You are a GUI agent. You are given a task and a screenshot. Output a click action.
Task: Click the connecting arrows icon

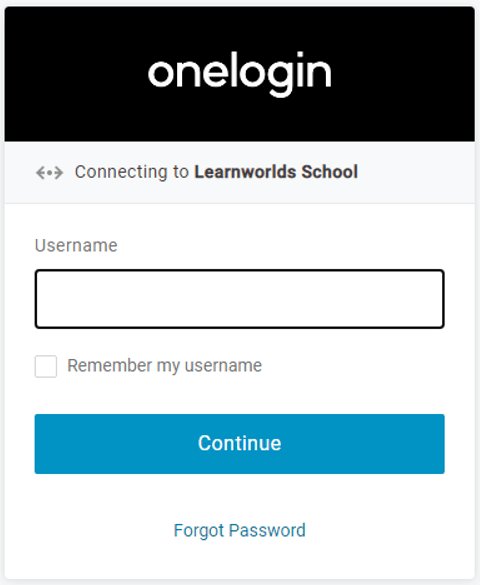click(49, 173)
